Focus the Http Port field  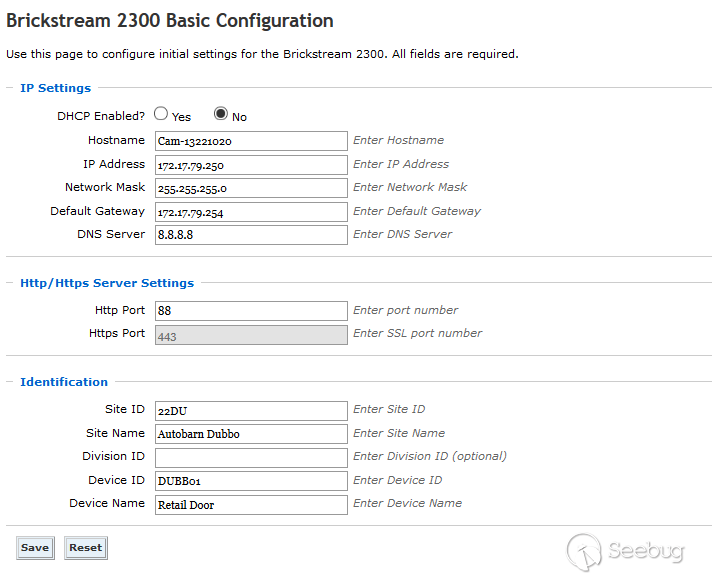point(251,311)
